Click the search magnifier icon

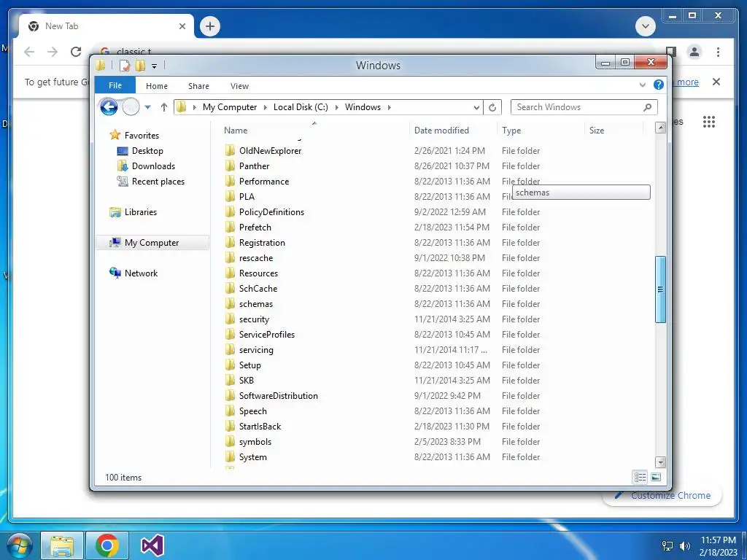(x=647, y=107)
